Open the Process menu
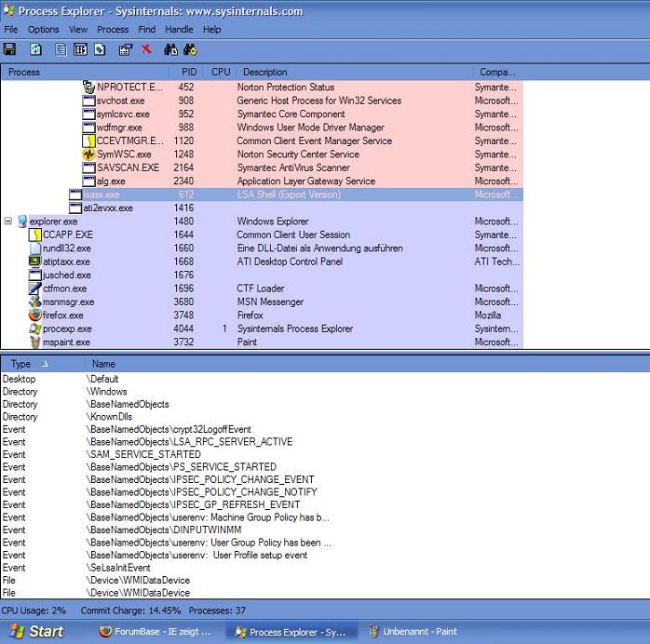Screen dimensions: 650x644 (113, 30)
